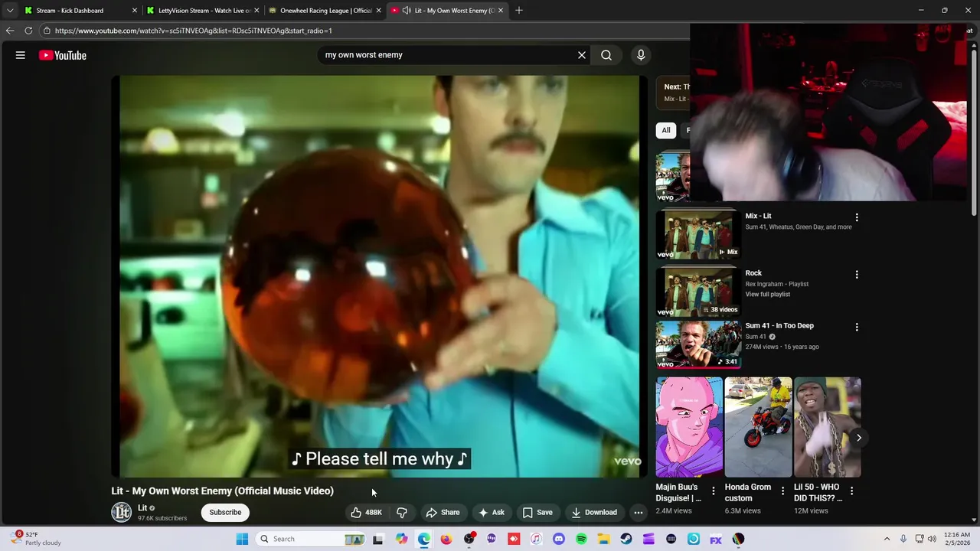Switch to Stream - Kick Dashboard tab
The width and height of the screenshot is (980, 551).
click(75, 11)
